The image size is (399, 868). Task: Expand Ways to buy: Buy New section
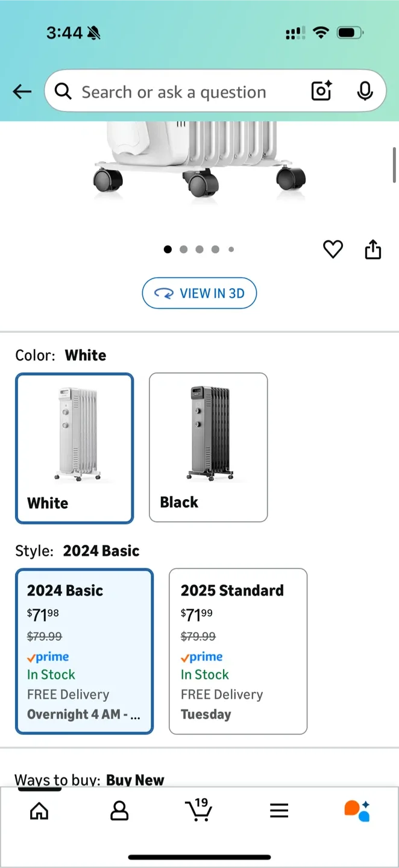coord(89,779)
